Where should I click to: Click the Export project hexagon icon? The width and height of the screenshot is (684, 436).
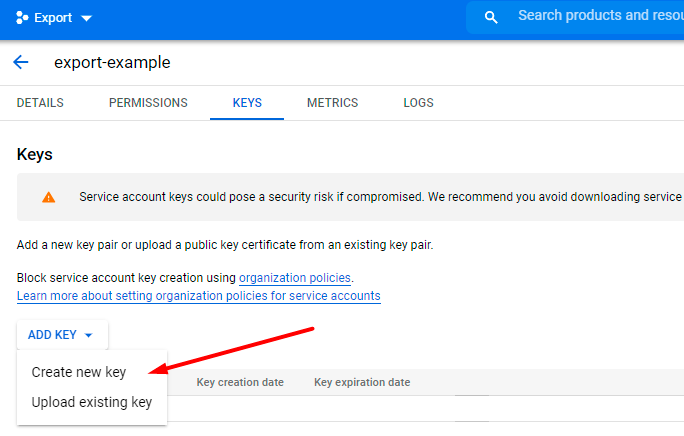pos(22,18)
